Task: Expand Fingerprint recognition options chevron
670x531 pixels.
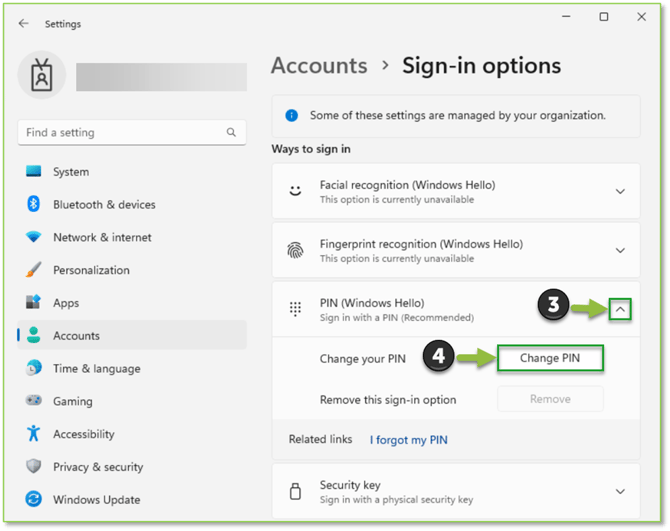Action: click(620, 250)
